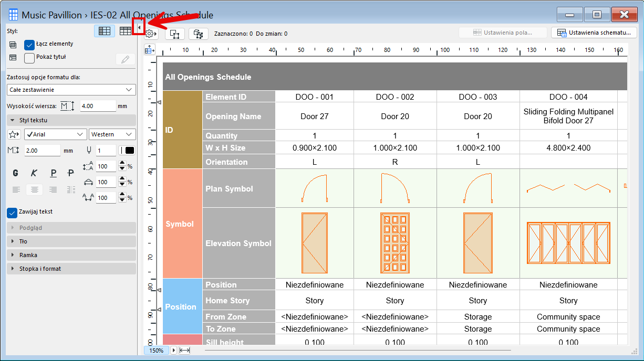This screenshot has height=361, width=644.
Task: Select the second schedule style grid icon
Action: (x=125, y=31)
